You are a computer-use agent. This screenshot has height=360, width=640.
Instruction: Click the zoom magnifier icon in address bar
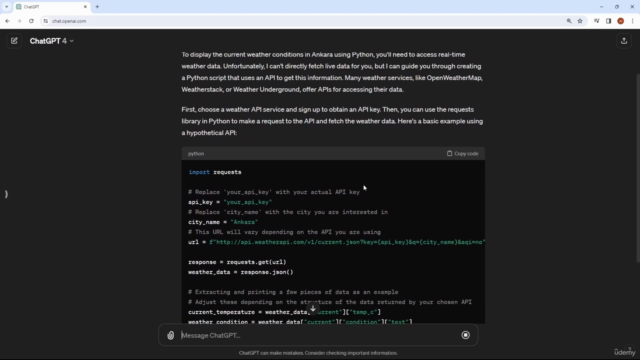[569, 21]
